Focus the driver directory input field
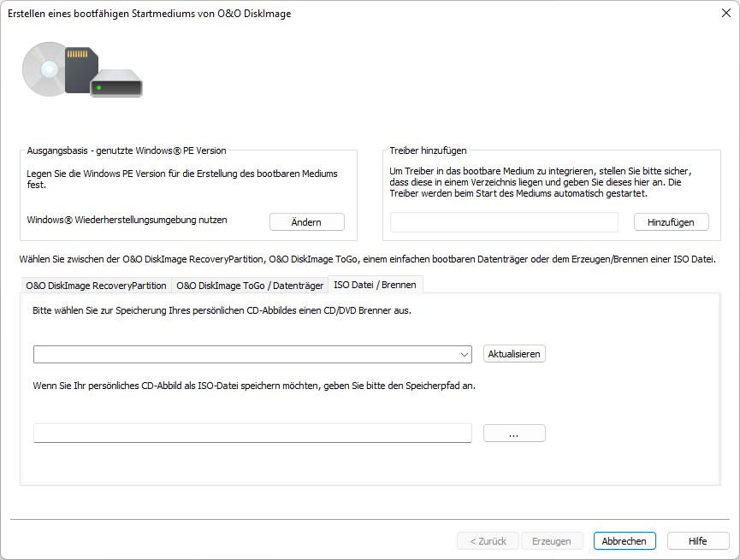Viewport: 740px width, 560px height. tap(504, 221)
